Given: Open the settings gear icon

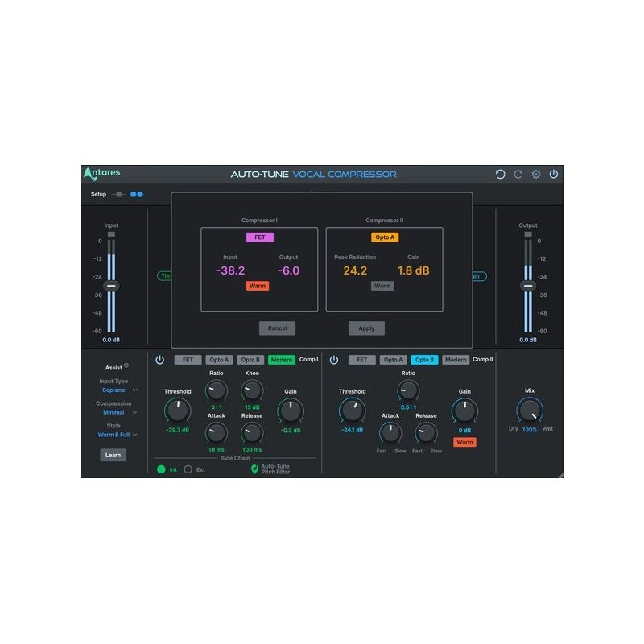Looking at the screenshot, I should click(536, 174).
